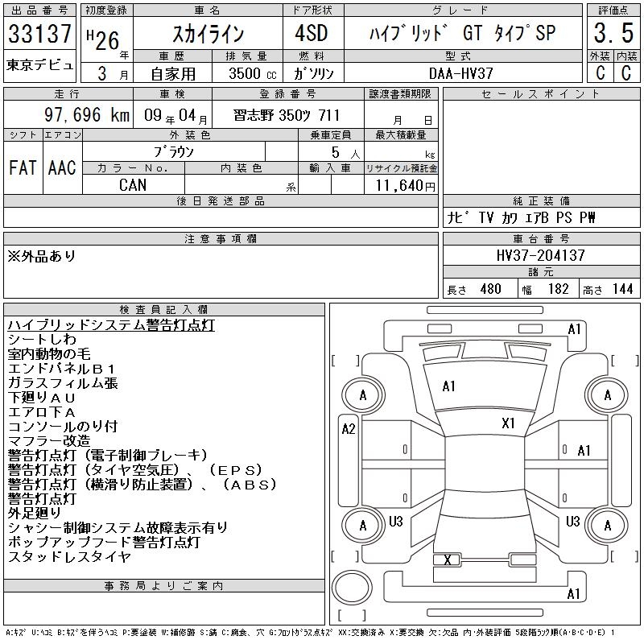Image resolution: width=644 pixels, height=644 pixels.
Task: Click the 注意事項欄 header
Action: (221, 239)
